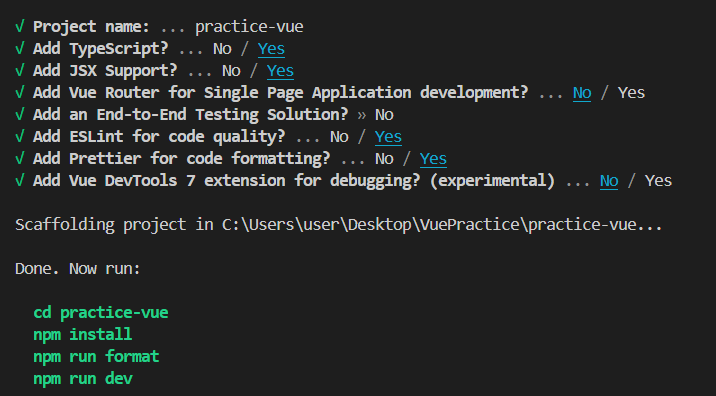Image resolution: width=716 pixels, height=396 pixels.
Task: Click the 'cd practice-vue' command
Action: click(x=101, y=312)
